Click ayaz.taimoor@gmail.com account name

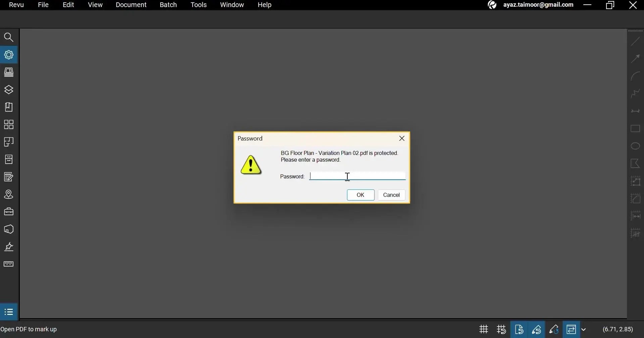[538, 5]
